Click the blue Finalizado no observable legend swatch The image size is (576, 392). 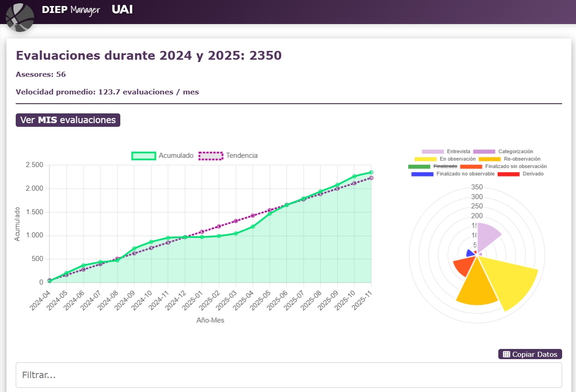pyautogui.click(x=422, y=174)
